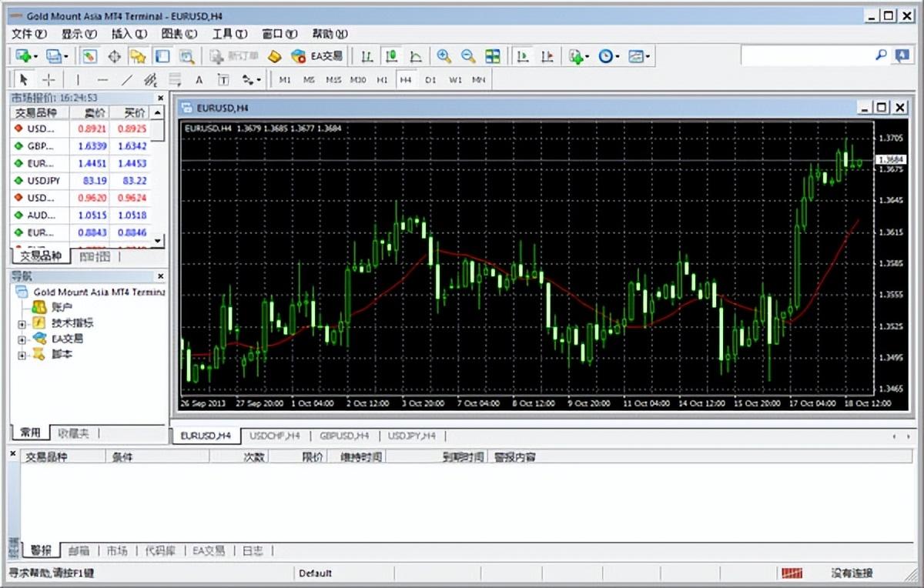The width and height of the screenshot is (924, 588).
Task: Switch timeframe to M30
Action: [x=358, y=79]
